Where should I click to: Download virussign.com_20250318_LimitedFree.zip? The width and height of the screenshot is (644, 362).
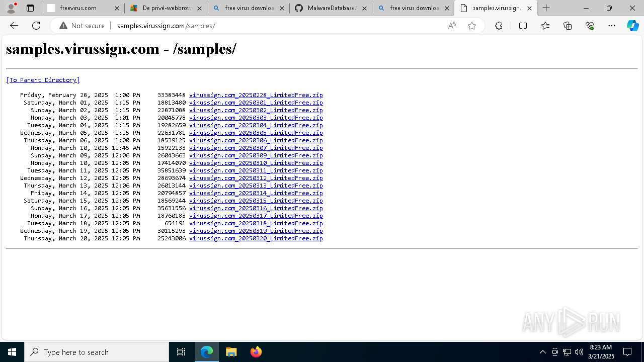click(x=256, y=223)
